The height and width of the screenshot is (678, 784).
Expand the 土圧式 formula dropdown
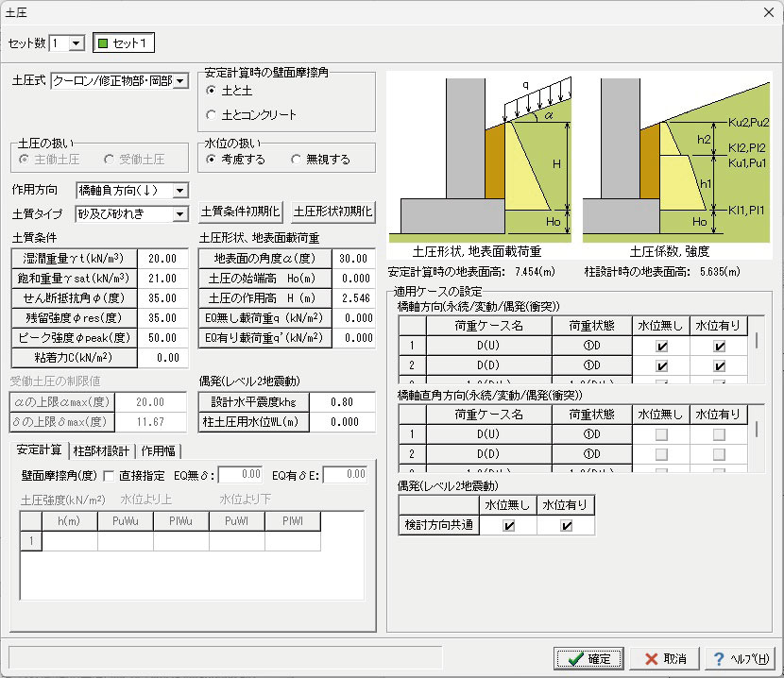(x=180, y=82)
